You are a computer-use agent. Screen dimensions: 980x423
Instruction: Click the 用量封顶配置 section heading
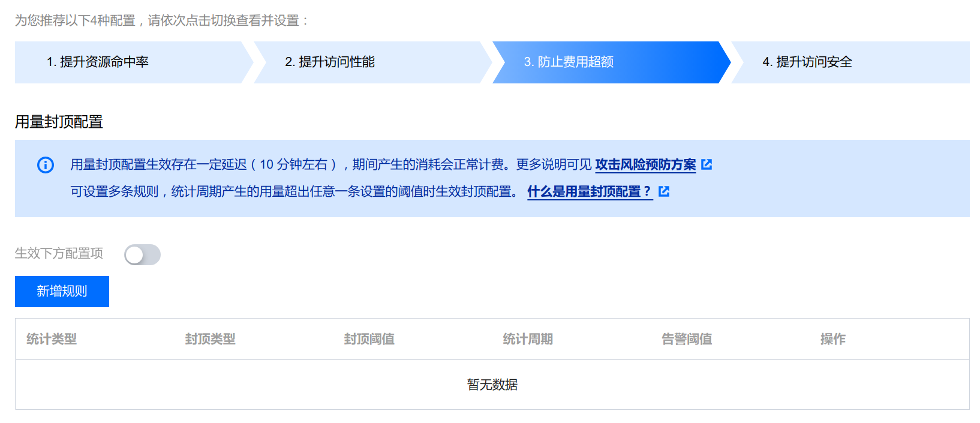tap(59, 122)
